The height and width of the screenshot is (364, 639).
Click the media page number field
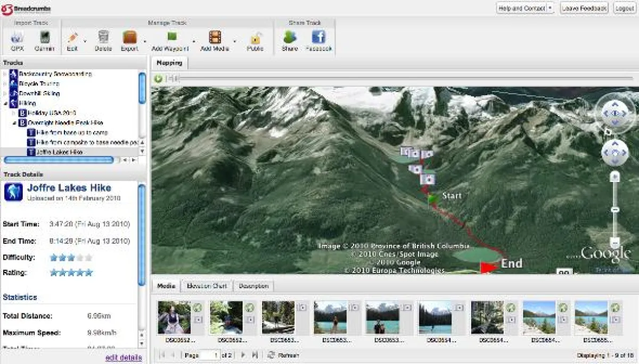(209, 355)
